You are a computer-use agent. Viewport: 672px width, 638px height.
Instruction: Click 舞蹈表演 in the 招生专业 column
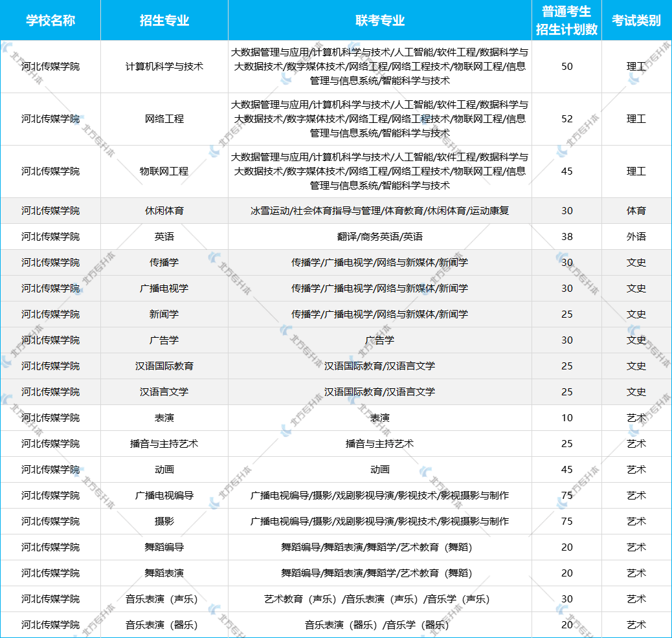[x=164, y=573]
